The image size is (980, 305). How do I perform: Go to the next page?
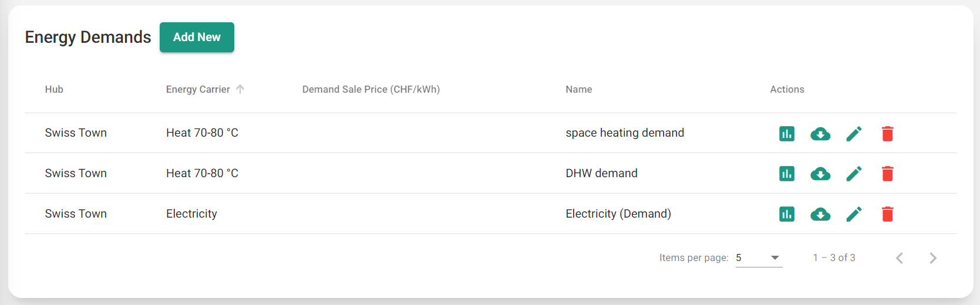pos(933,258)
